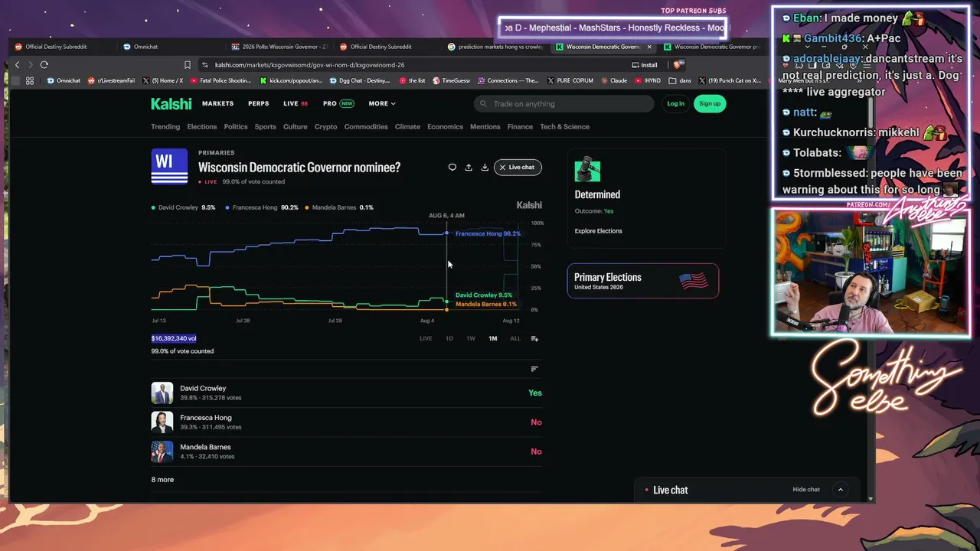Open the Brave Shields icon
980x551 pixels.
click(679, 65)
